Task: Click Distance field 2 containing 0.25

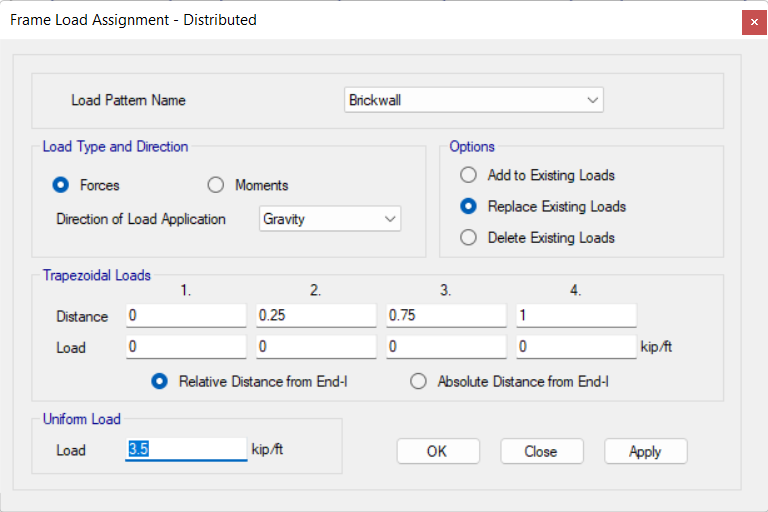Action: click(316, 316)
